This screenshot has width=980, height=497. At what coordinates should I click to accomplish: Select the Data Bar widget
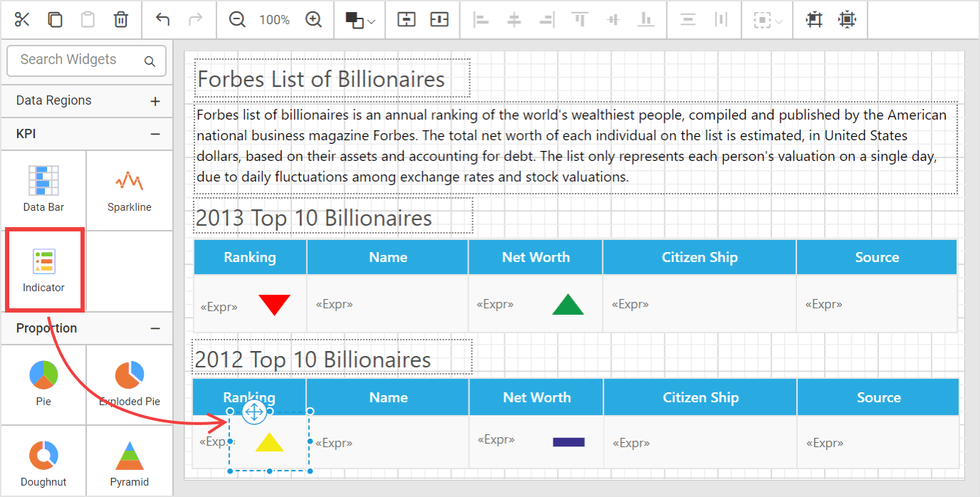[43, 190]
